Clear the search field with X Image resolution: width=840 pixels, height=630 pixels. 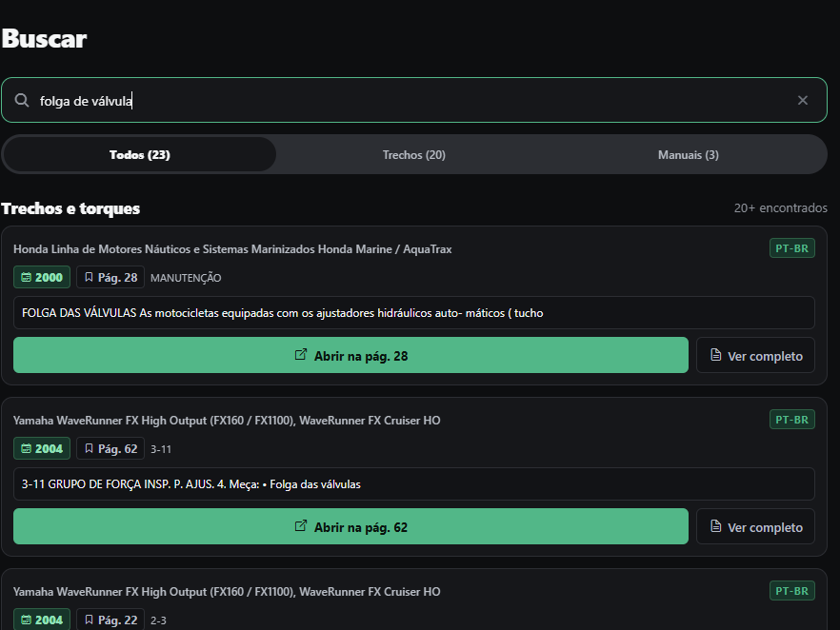[803, 100]
